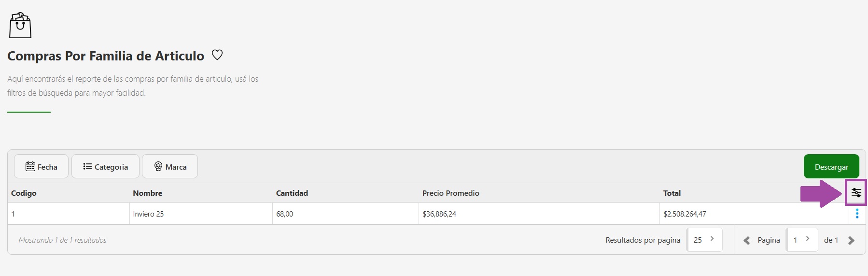Click the shopping bag icon

pyautogui.click(x=20, y=26)
